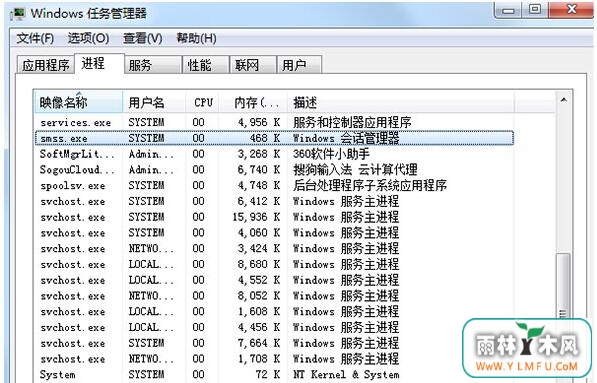The image size is (597, 383).
Task: Sort by 内存 column header
Action: [253, 102]
